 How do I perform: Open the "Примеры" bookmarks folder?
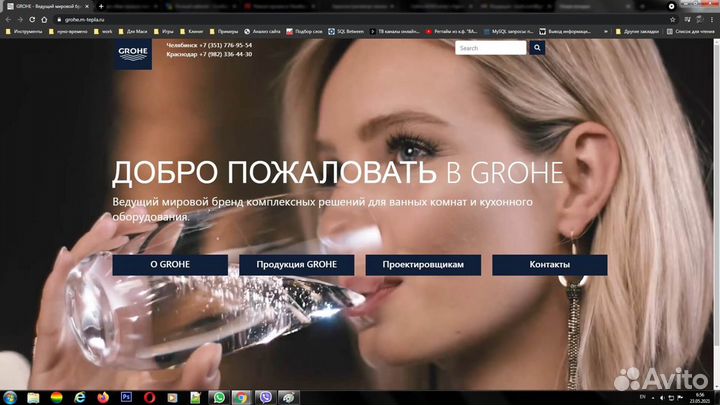pos(224,32)
